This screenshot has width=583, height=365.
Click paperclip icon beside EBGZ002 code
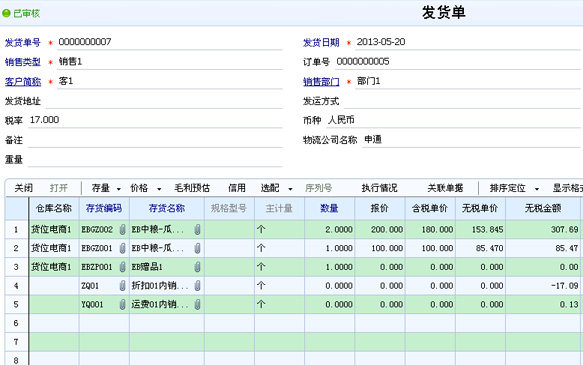tap(122, 229)
